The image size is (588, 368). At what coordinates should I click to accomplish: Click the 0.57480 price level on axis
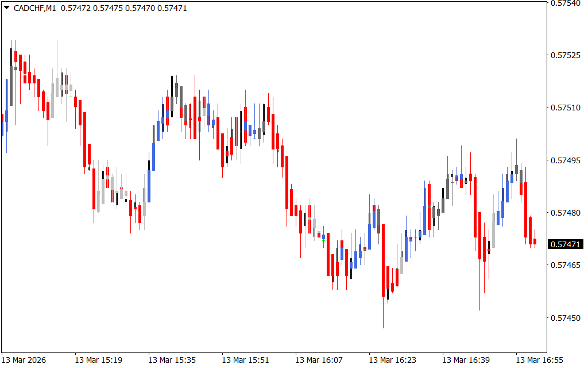click(566, 213)
